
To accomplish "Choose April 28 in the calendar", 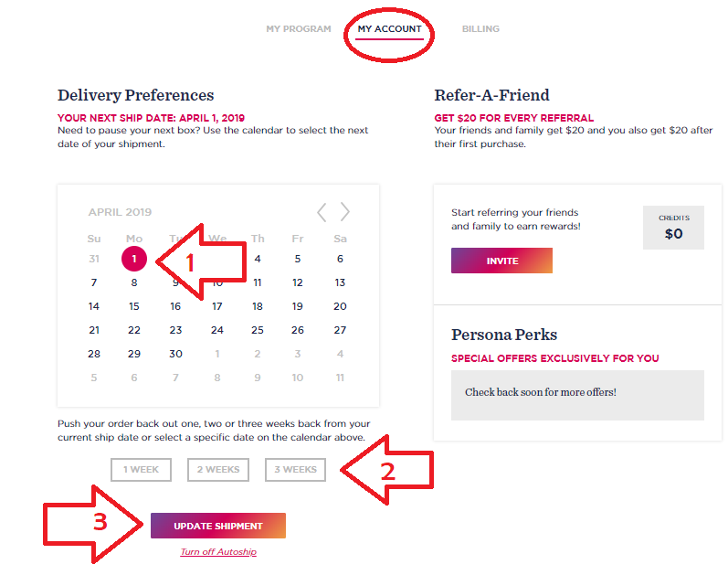I will coord(94,354).
